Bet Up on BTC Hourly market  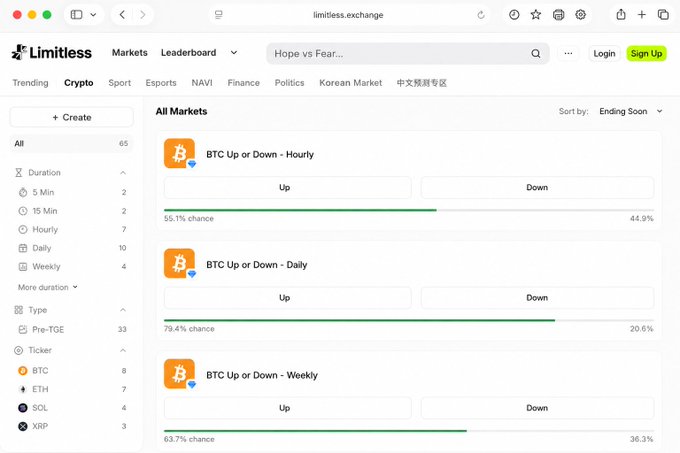288,187
